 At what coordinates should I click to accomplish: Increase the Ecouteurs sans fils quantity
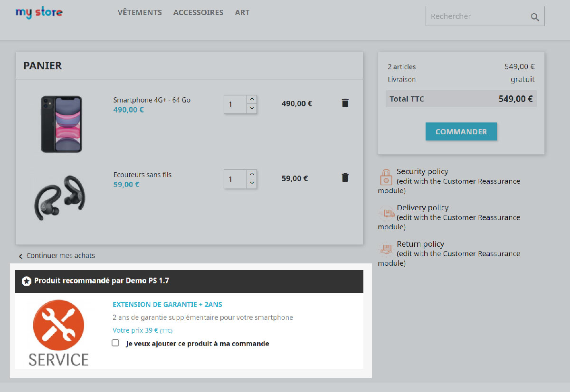[x=252, y=175]
